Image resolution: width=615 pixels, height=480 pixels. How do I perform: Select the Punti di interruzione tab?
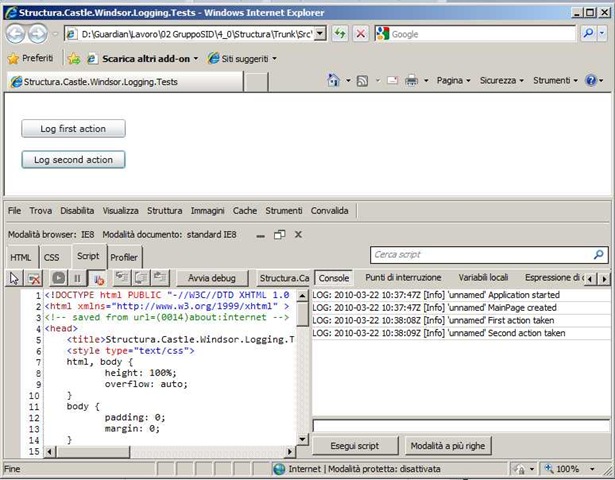pyautogui.click(x=403, y=278)
